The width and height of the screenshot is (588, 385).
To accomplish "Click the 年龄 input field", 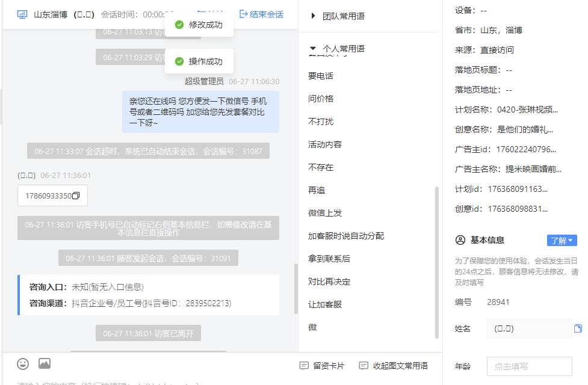I will point(529,366).
